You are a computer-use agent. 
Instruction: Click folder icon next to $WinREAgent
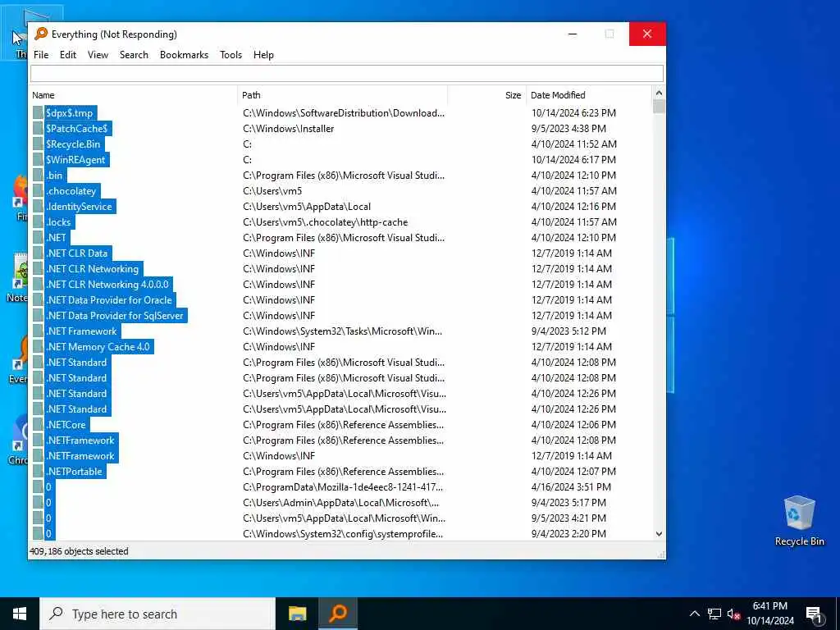click(x=38, y=160)
